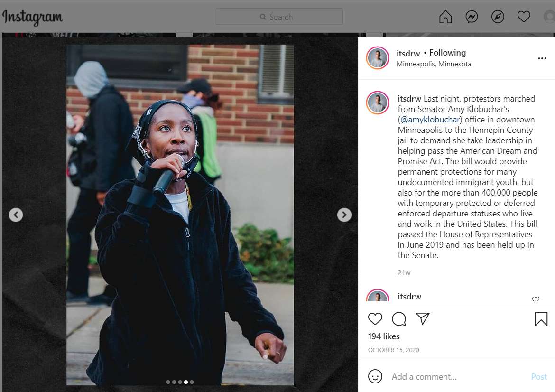Open the three-dot post options menu
The height and width of the screenshot is (392, 555).
click(x=542, y=58)
